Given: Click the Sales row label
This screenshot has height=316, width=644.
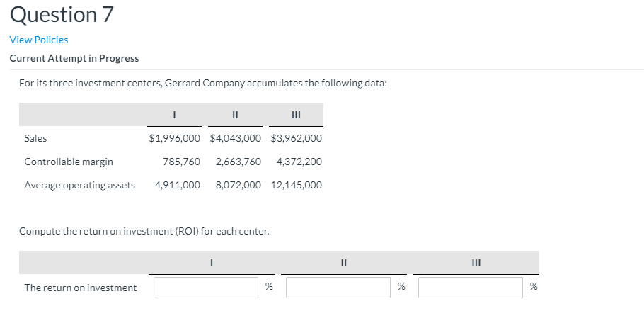Looking at the screenshot, I should coord(35,138).
